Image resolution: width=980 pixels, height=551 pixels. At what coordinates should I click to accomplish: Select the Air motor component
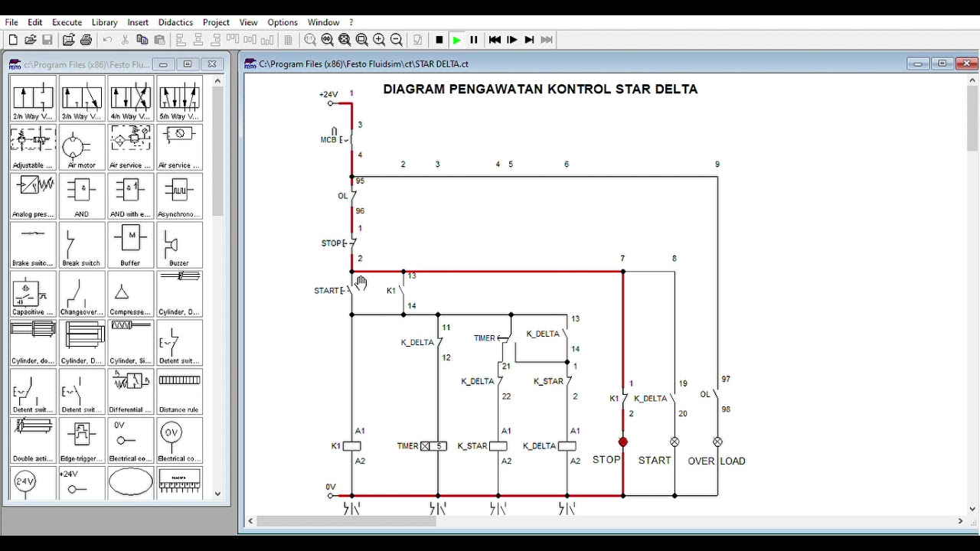[82, 148]
